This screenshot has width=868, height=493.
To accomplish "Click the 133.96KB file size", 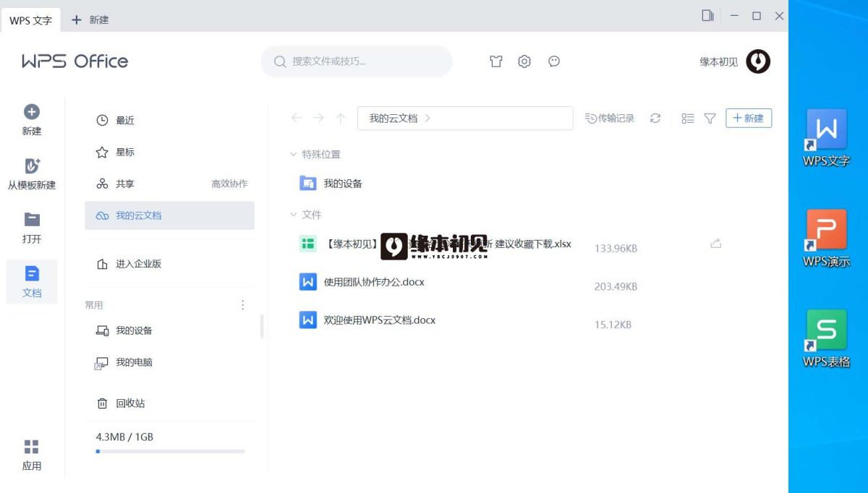I will pyautogui.click(x=616, y=248).
